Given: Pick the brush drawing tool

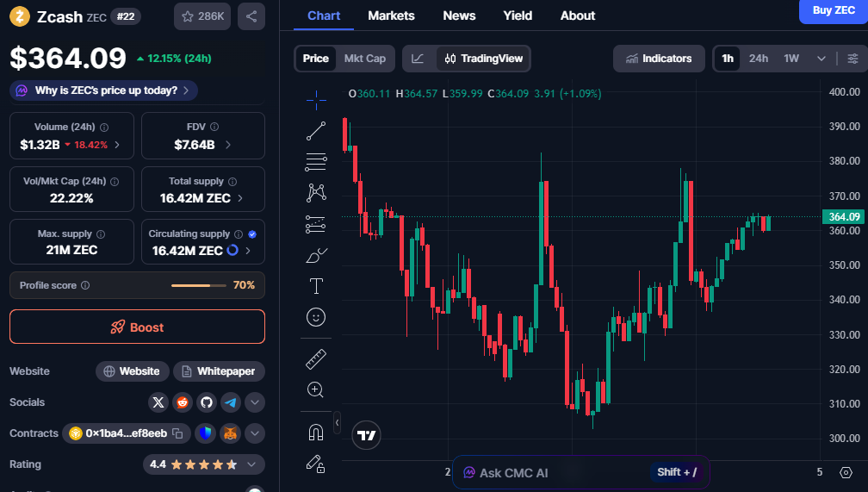Looking at the screenshot, I should point(316,255).
